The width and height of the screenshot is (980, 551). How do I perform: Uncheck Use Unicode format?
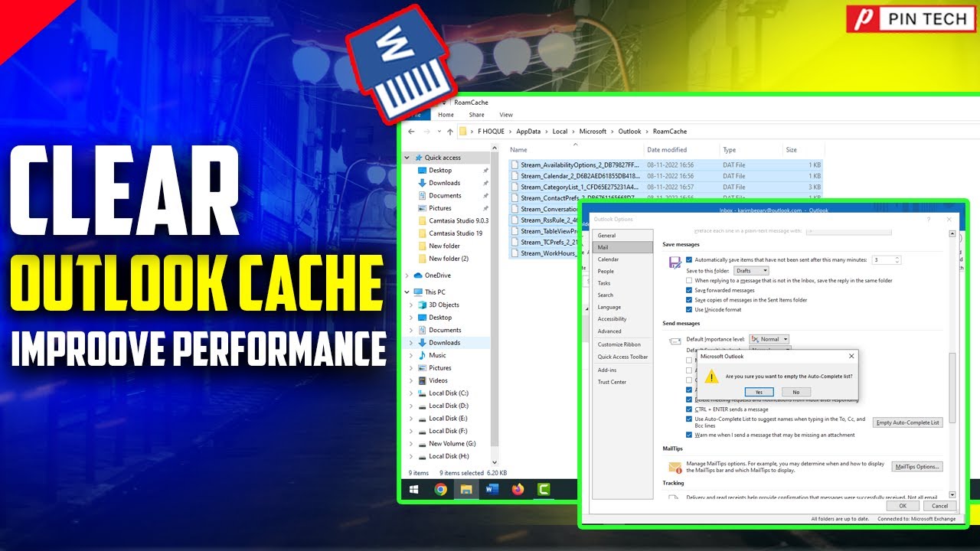[689, 310]
